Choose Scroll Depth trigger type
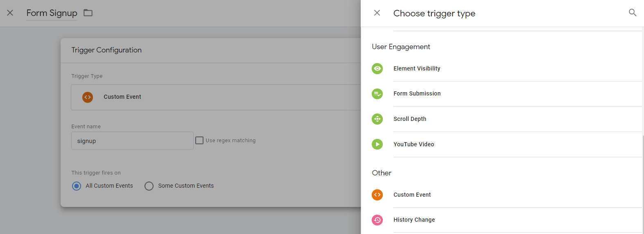The width and height of the screenshot is (644, 234). (410, 119)
